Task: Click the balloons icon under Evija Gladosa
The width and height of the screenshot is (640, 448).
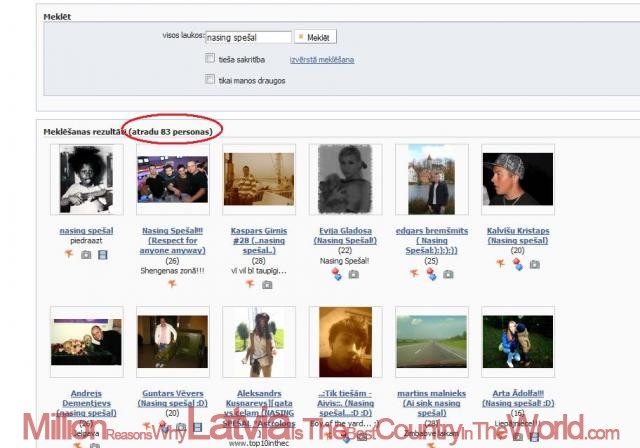Action: coord(337,274)
